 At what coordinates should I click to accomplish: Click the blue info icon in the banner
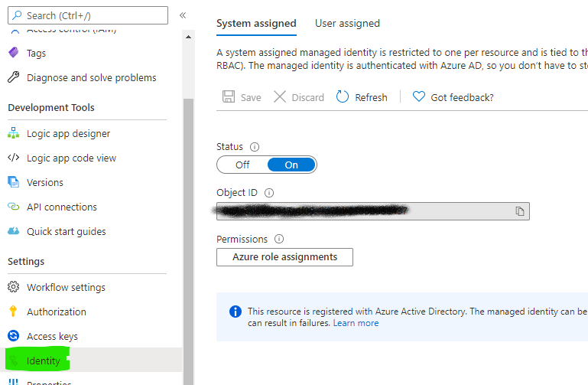(236, 311)
